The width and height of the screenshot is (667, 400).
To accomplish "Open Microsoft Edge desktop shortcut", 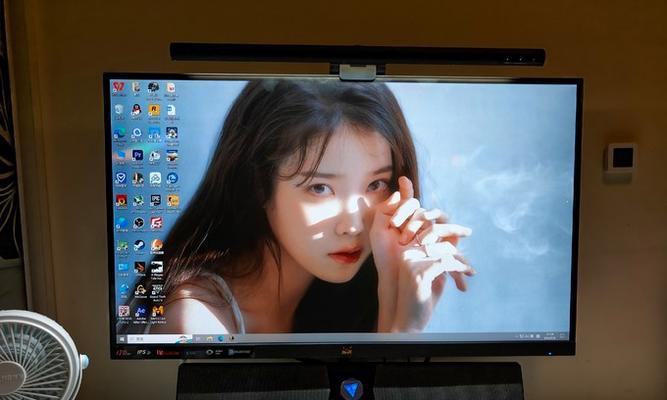I will coord(120,133).
